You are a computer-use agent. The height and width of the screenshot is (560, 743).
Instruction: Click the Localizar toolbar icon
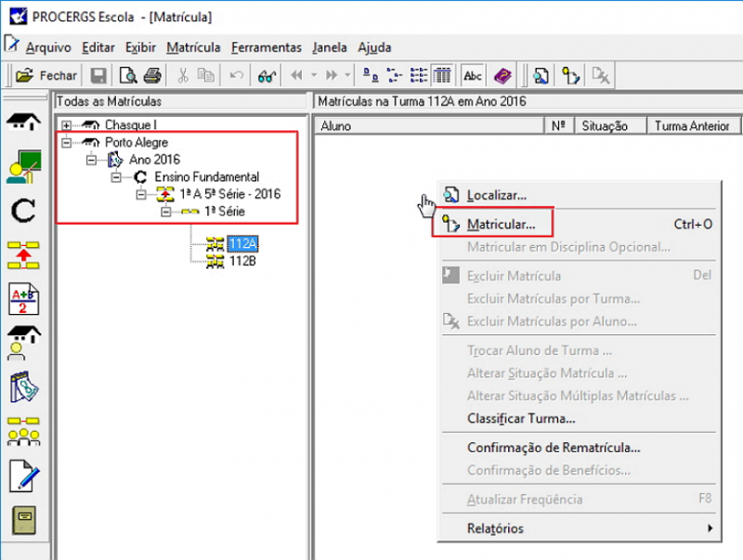[541, 75]
